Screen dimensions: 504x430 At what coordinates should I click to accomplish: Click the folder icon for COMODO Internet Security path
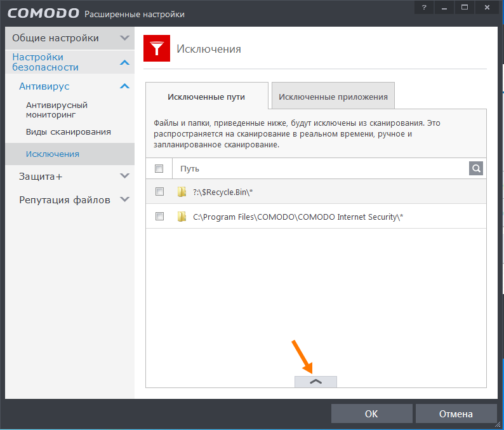[x=182, y=217]
